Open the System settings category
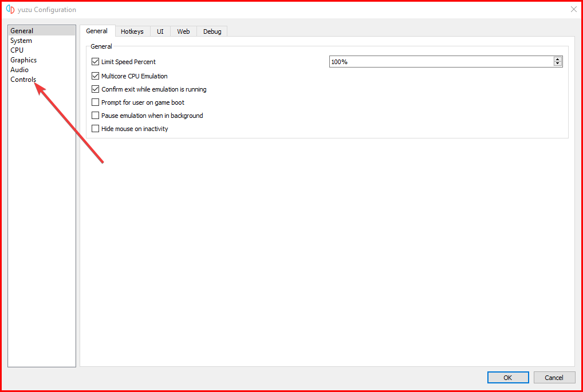This screenshot has width=583, height=392. [42, 41]
